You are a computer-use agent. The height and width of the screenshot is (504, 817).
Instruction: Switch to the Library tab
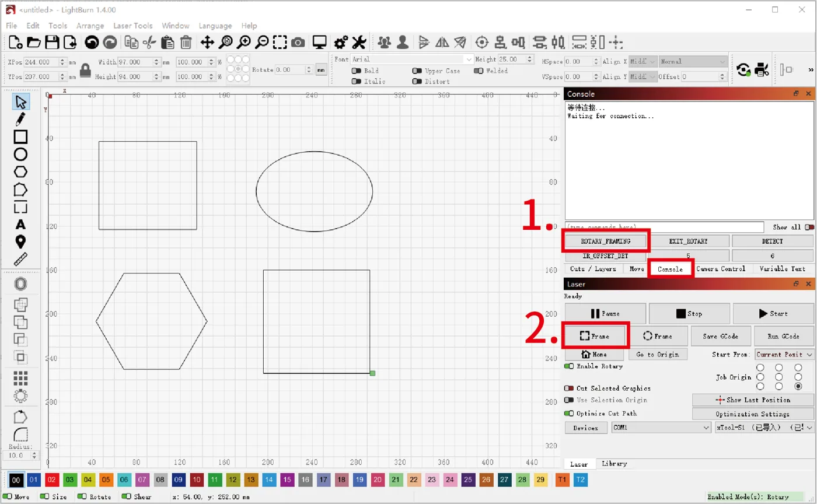tap(614, 464)
